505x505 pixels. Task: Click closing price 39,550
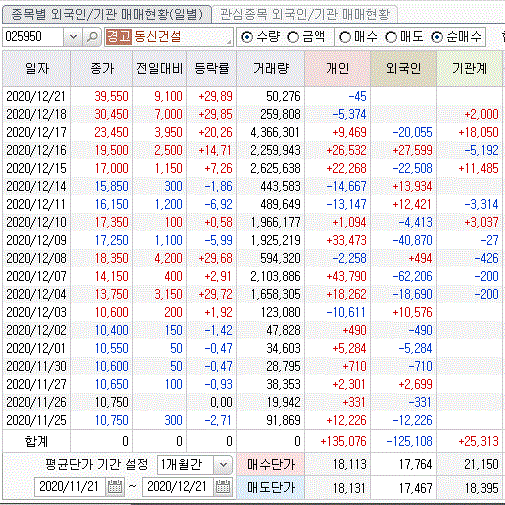(x=111, y=96)
